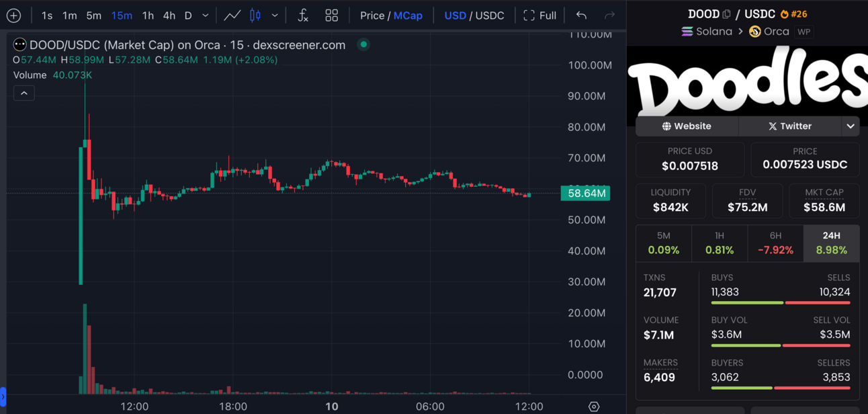The height and width of the screenshot is (414, 868).
Task: Open chart settings gear icon
Action: [594, 407]
